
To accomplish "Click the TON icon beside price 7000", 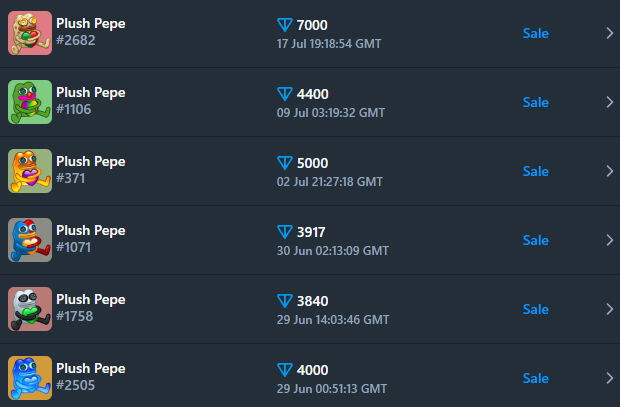I will pyautogui.click(x=284, y=25).
